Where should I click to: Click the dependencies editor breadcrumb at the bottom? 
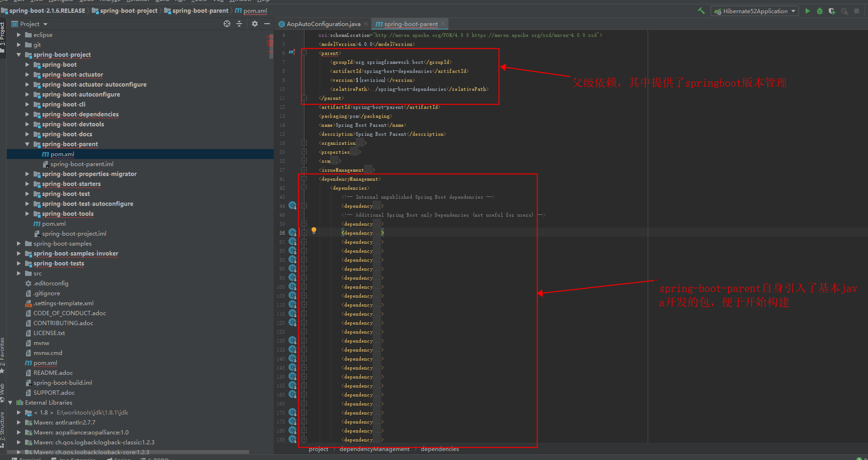(440, 449)
